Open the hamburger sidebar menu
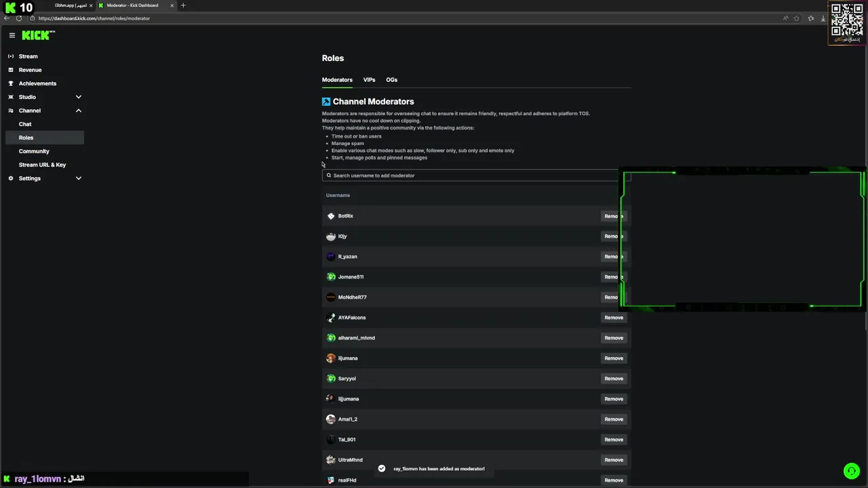Screen dimensions: 868x488 point(12,35)
